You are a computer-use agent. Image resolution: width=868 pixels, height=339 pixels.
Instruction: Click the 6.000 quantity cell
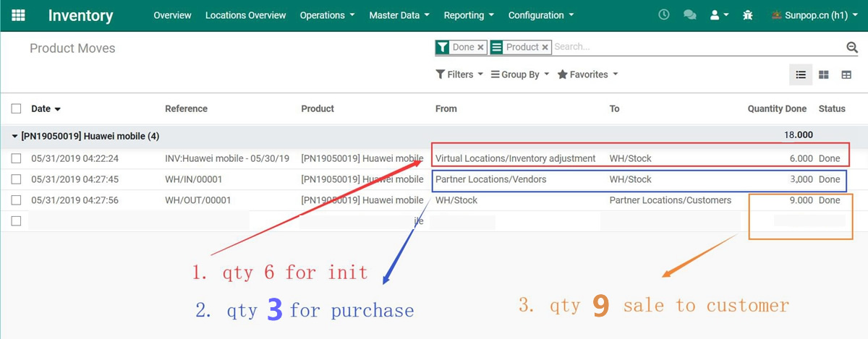click(801, 158)
